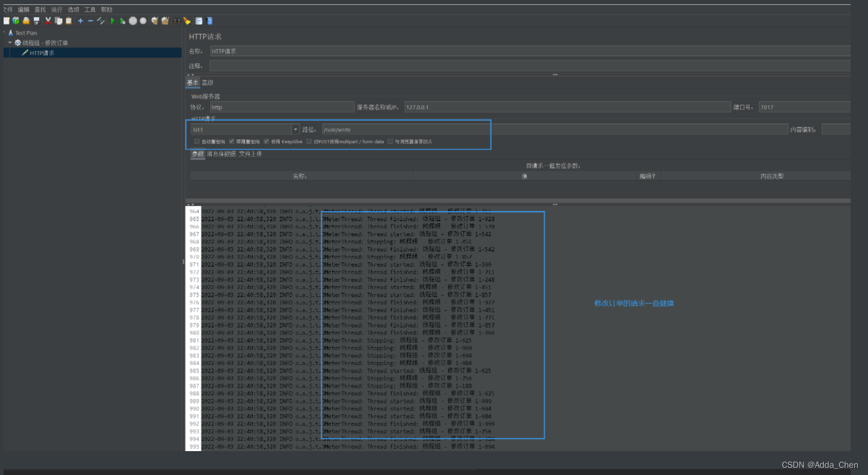Switch to the 基本 tab
This screenshot has width=868, height=475.
point(192,82)
